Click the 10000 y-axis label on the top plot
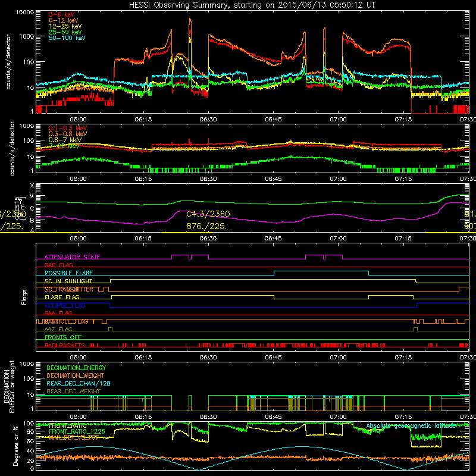Screen dimensions: 476x476 (25, 12)
